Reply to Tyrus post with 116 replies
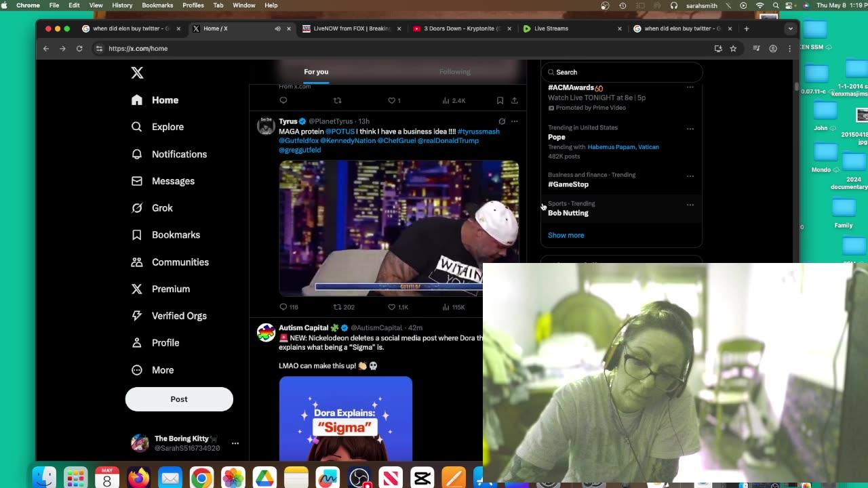The height and width of the screenshot is (488, 868). [289, 307]
